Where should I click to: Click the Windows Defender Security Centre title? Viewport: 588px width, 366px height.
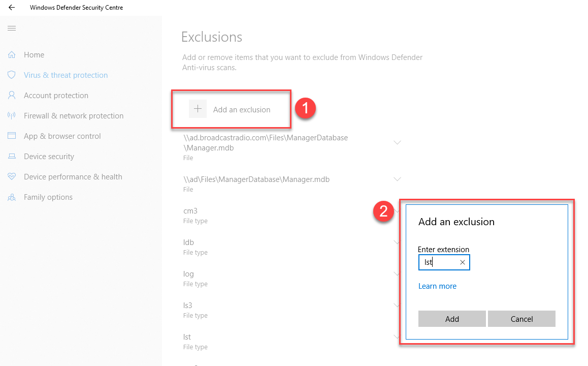click(x=77, y=8)
